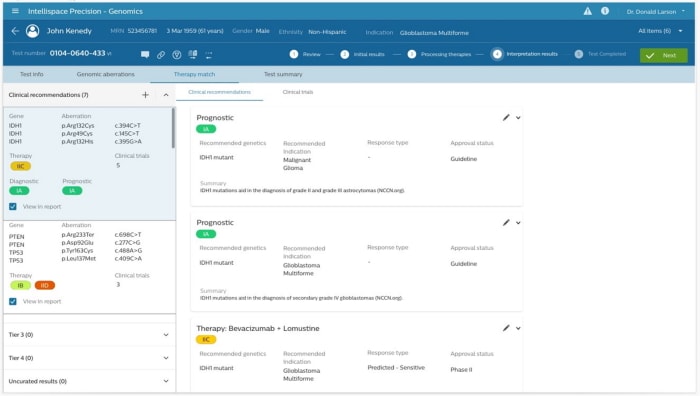Select the TP53 p.Tyr163Cys row
Image resolution: width=700 pixels, height=396 pixels.
point(75,251)
